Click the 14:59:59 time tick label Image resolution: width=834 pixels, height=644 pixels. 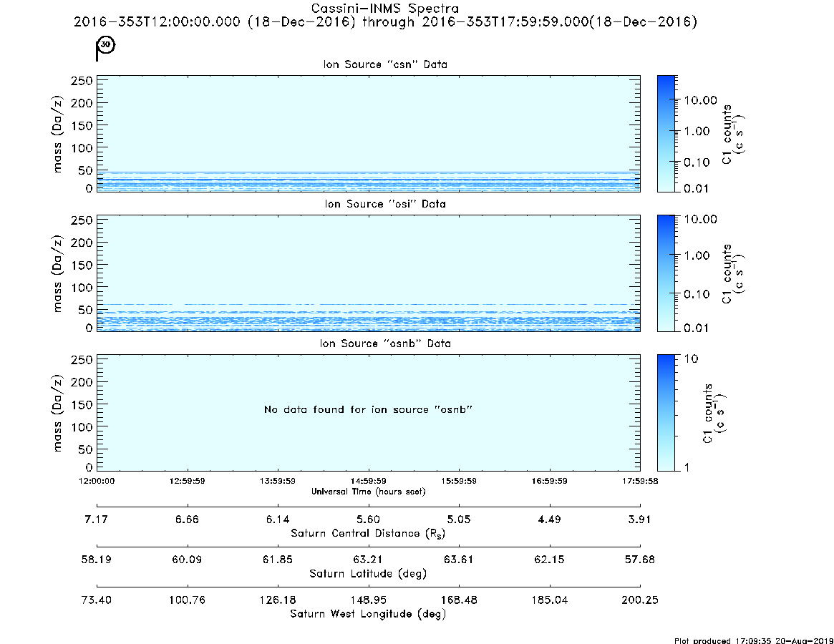(x=369, y=481)
